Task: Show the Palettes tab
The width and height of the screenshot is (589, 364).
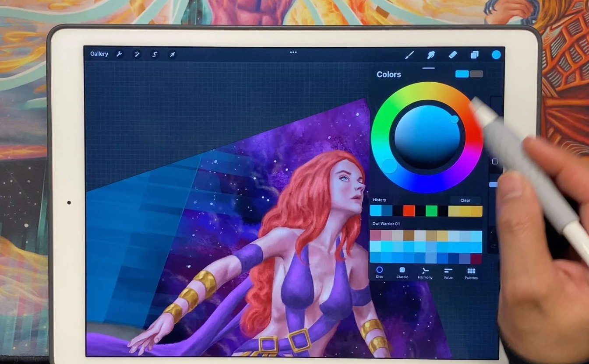Action: (x=471, y=273)
